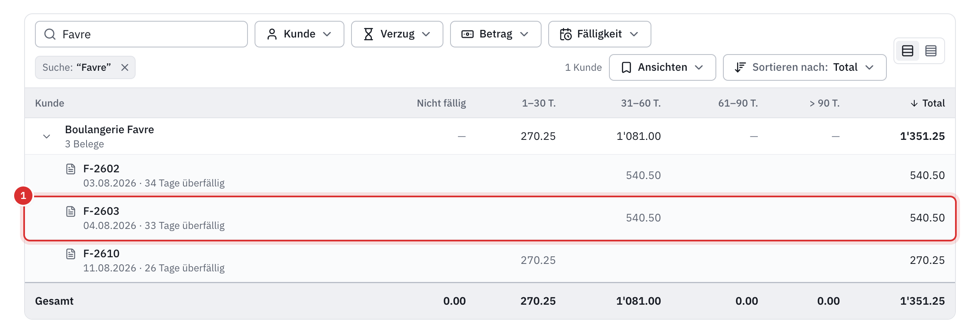Click F-2602's total amount 540.50
The image size is (980, 333).
pyautogui.click(x=927, y=175)
